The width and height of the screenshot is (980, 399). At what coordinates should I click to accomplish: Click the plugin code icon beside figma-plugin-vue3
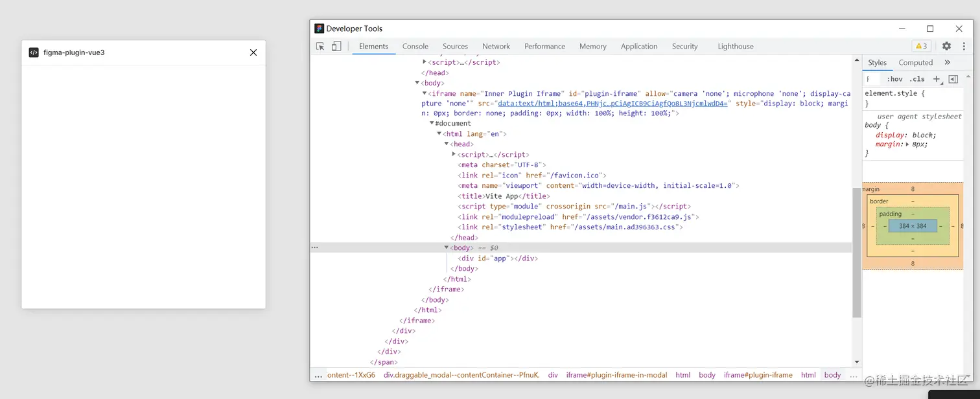pyautogui.click(x=34, y=52)
